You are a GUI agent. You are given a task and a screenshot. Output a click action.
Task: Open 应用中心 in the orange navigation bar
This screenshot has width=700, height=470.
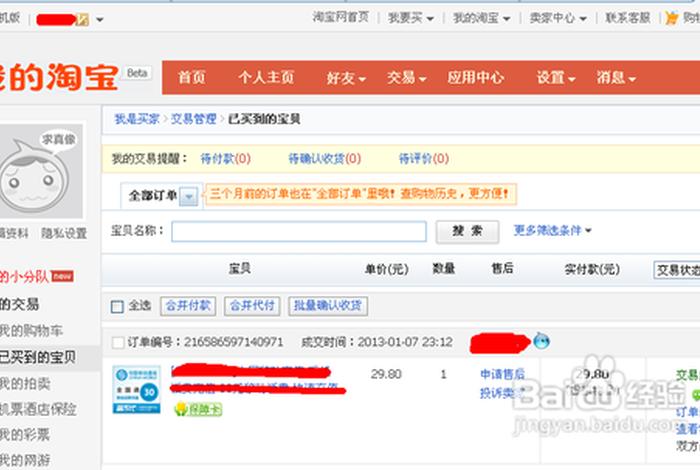click(476, 78)
